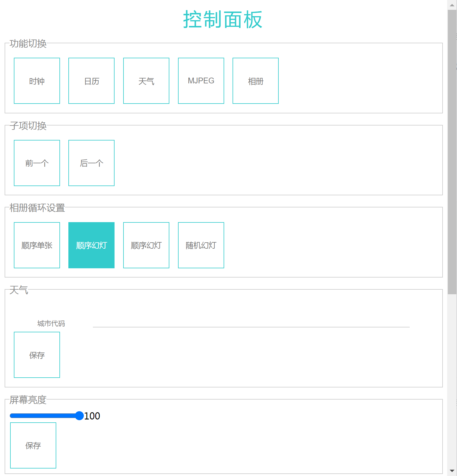Select the second 顺序幻灯 mode tile

pyautogui.click(x=146, y=245)
